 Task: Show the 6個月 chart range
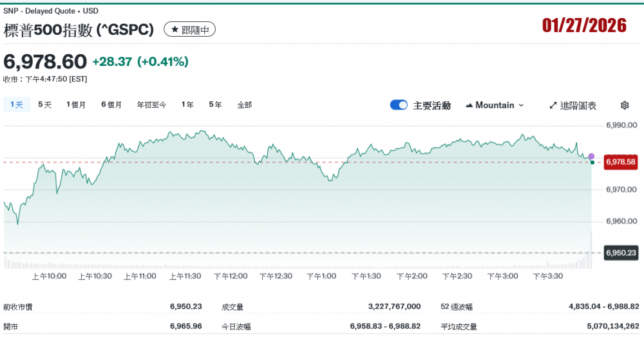(x=111, y=104)
